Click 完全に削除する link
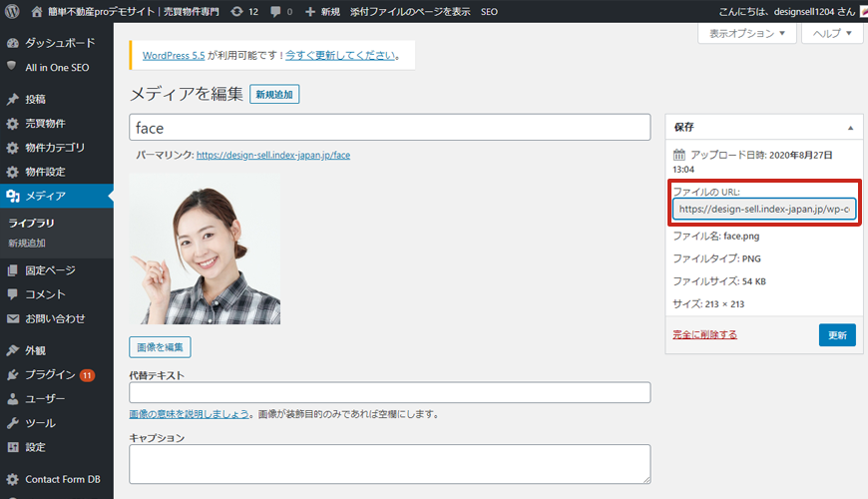 [x=704, y=334]
